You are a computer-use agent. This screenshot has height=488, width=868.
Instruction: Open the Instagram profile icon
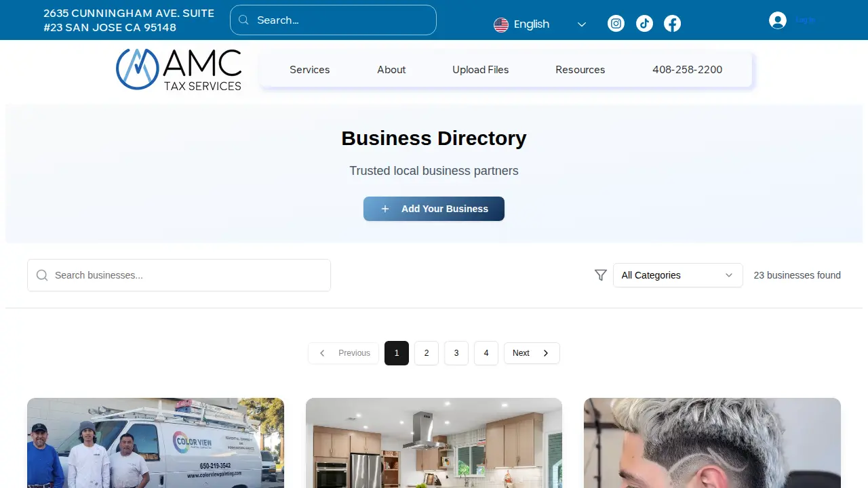616,24
